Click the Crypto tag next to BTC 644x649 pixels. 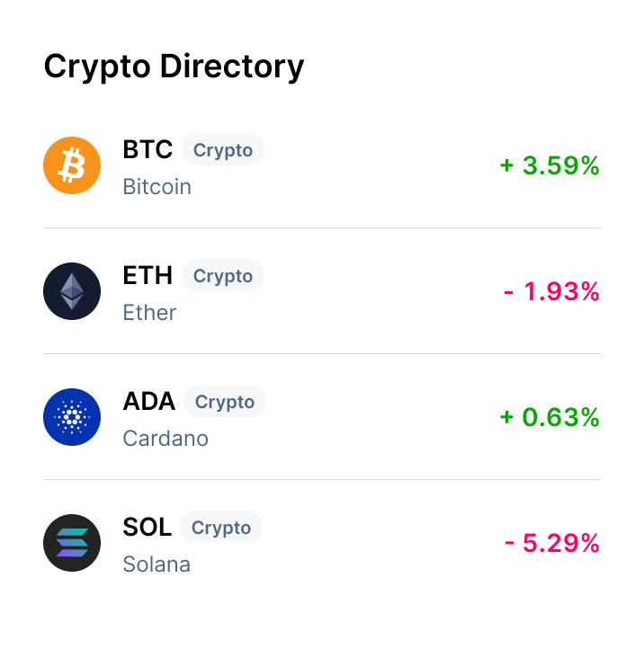tap(223, 150)
